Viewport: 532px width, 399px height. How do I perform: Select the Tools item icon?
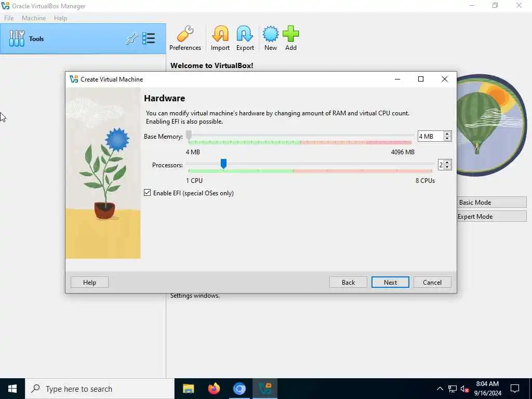(17, 38)
